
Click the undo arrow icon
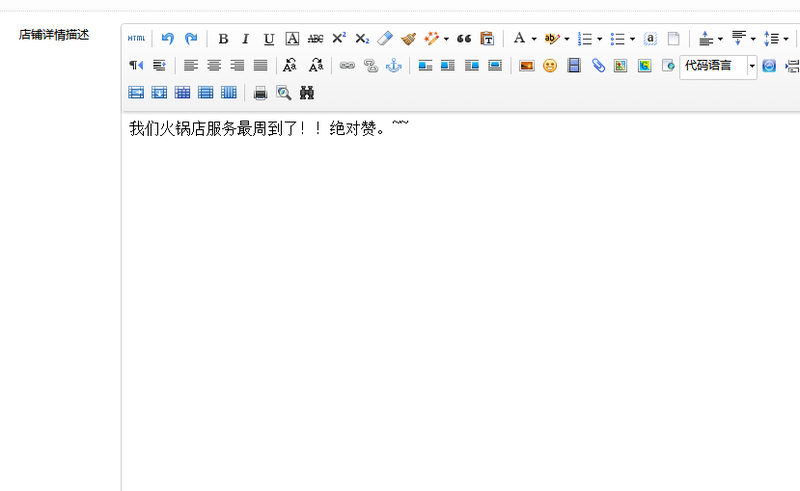tap(168, 39)
